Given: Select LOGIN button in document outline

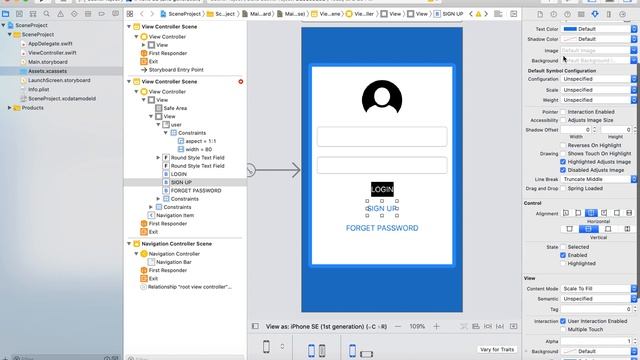Looking at the screenshot, I should (179, 174).
